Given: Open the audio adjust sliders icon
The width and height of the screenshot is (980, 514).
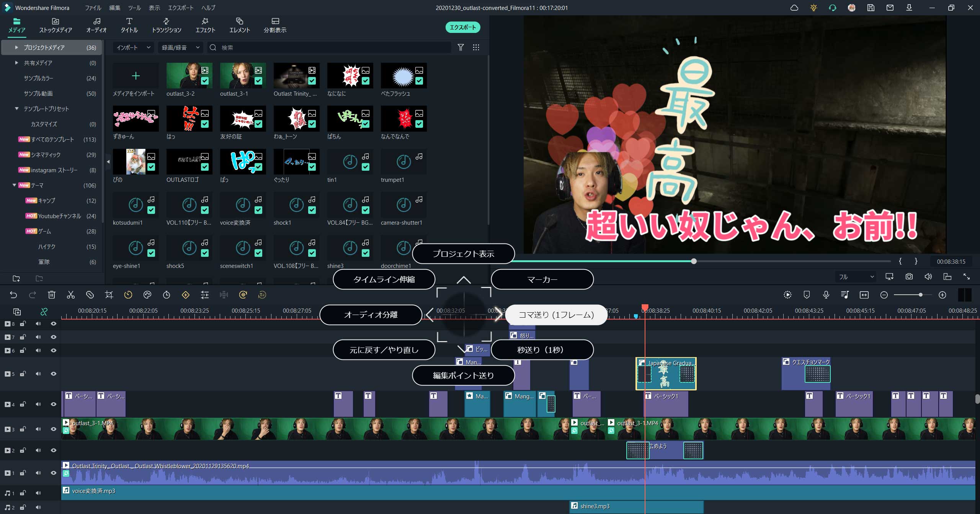Looking at the screenshot, I should [205, 295].
